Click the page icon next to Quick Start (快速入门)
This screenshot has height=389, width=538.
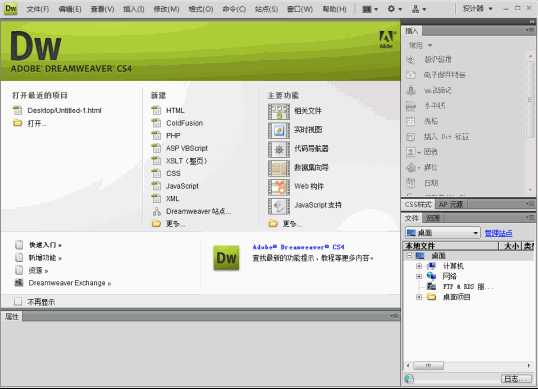(19, 245)
